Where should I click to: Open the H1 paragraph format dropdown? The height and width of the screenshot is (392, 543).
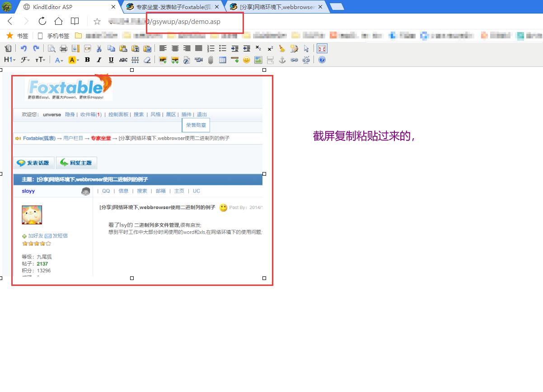pos(9,60)
